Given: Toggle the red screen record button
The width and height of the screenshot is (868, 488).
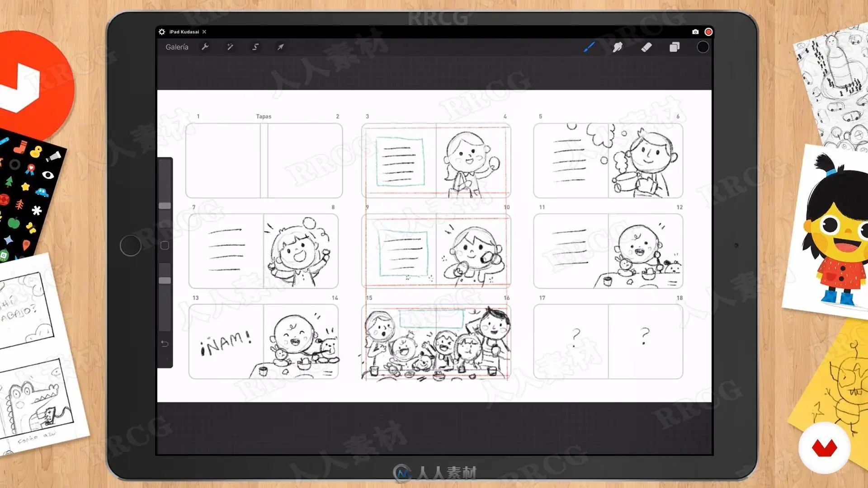Looking at the screenshot, I should (x=708, y=32).
